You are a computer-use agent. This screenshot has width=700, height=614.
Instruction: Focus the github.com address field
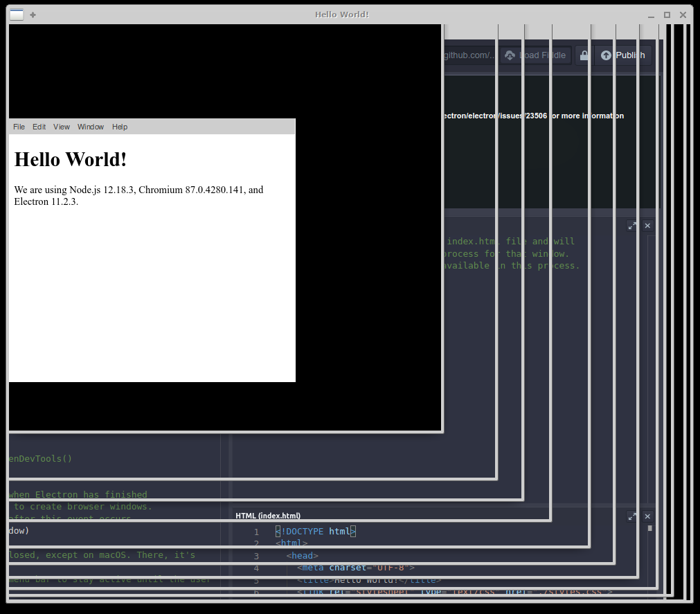(469, 55)
